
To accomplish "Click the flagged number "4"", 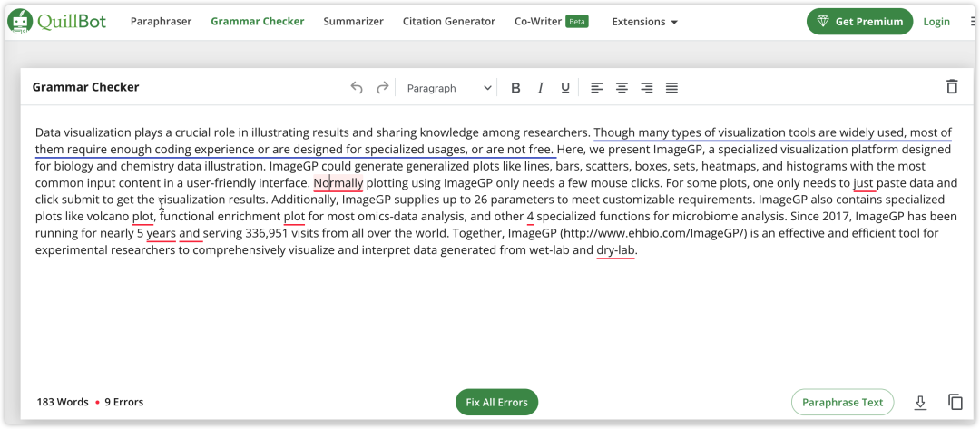I will tap(530, 217).
